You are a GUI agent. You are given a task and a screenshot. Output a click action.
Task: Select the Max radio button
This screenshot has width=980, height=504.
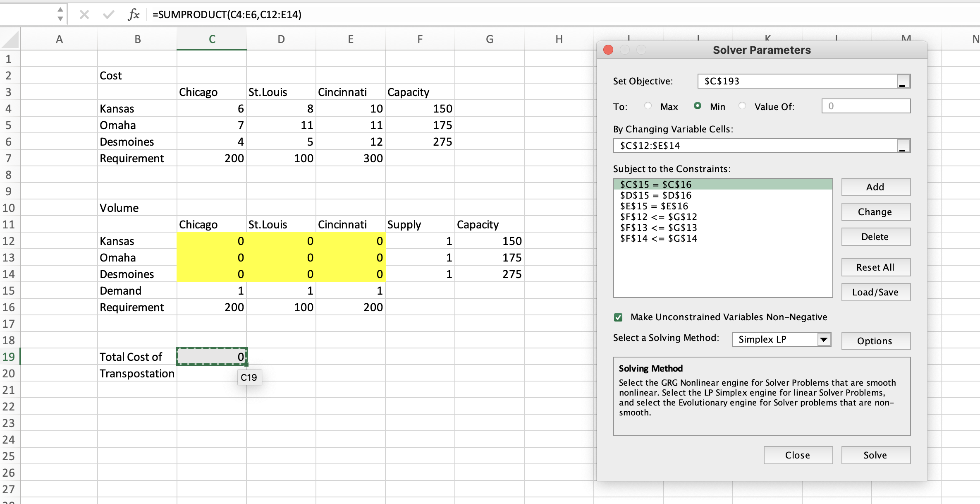tap(648, 106)
